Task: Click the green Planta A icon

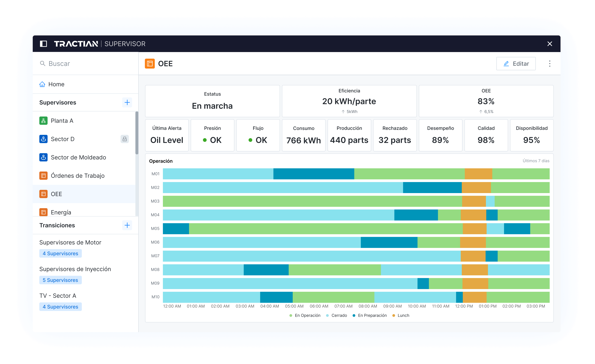Action: pos(43,121)
